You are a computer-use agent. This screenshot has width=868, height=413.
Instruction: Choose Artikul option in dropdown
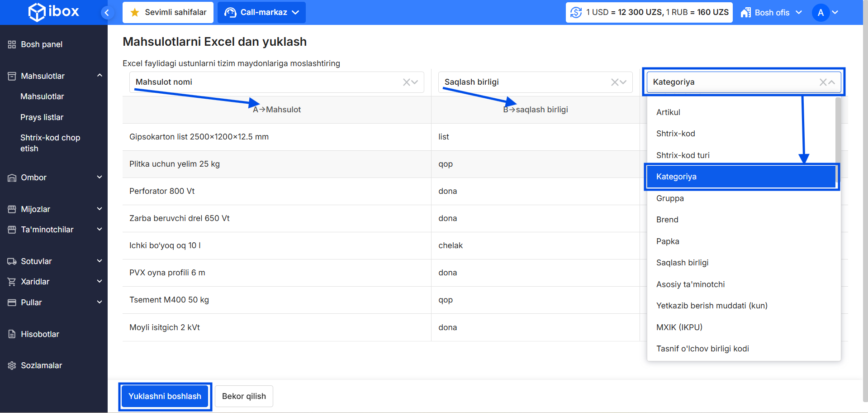pos(668,112)
